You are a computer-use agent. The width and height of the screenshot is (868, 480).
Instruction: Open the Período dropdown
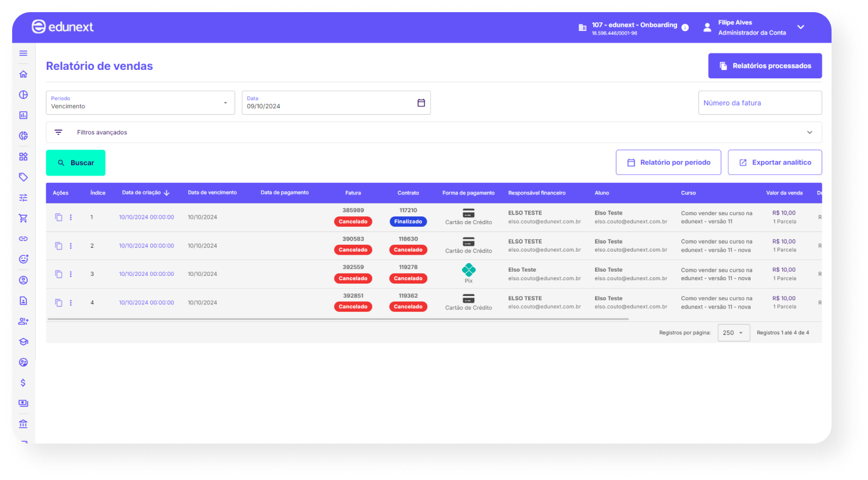[x=140, y=103]
